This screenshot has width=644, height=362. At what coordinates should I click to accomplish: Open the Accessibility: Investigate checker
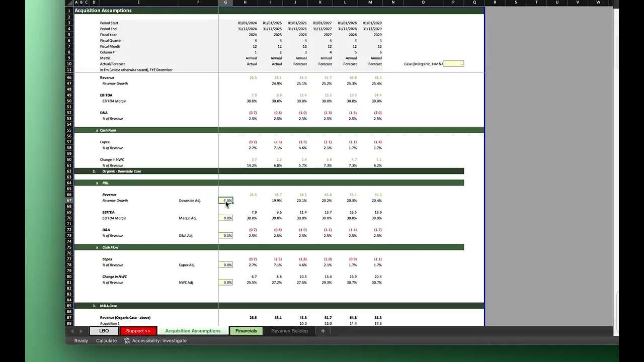(155, 340)
